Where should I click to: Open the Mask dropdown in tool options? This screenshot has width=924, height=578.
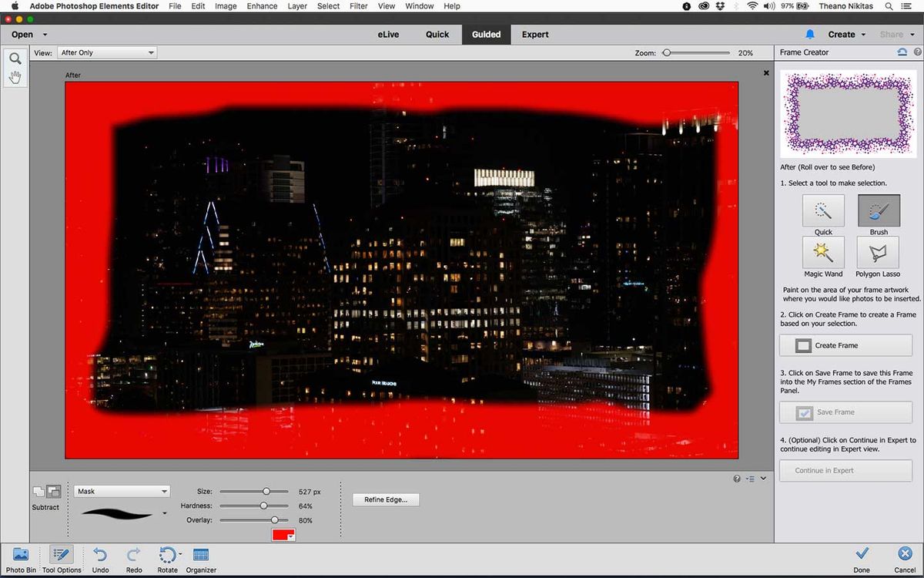click(121, 491)
